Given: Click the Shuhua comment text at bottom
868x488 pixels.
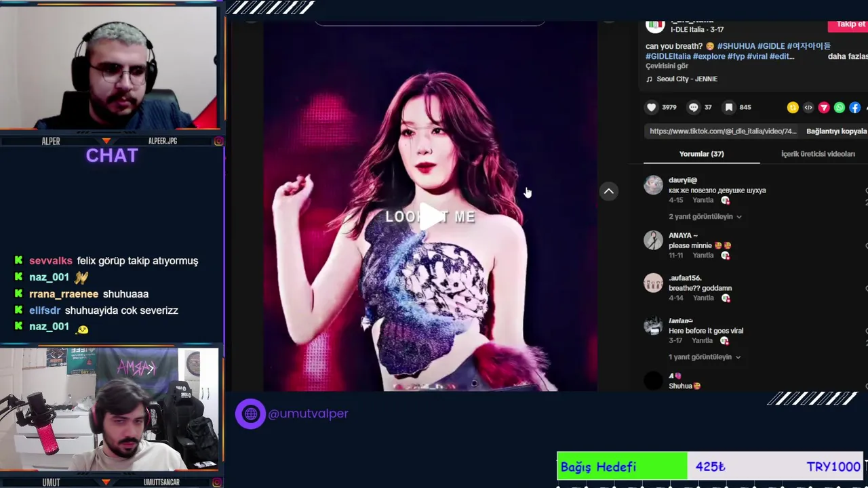Looking at the screenshot, I should point(684,386).
